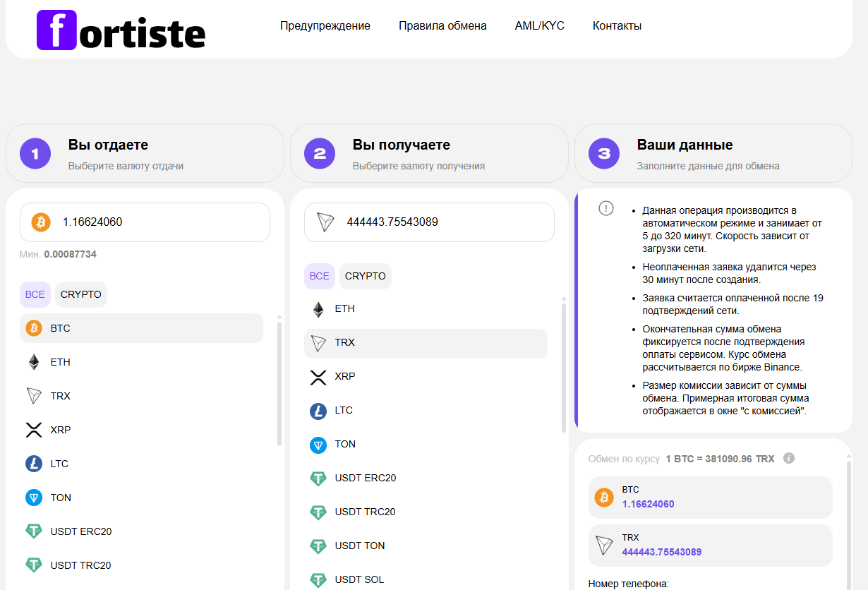
Task: Click the TRX icon in summary card
Action: (604, 546)
